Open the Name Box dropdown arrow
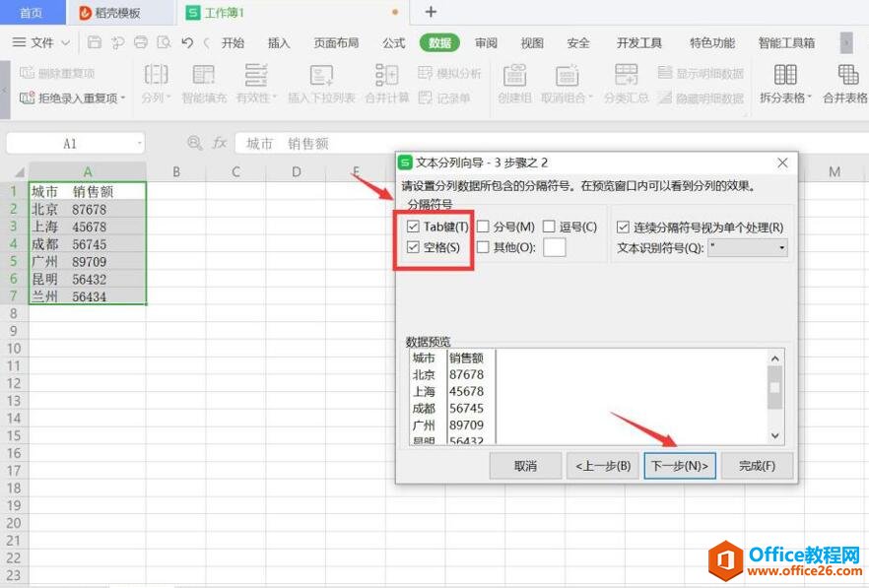This screenshot has height=588, width=869. click(x=139, y=144)
